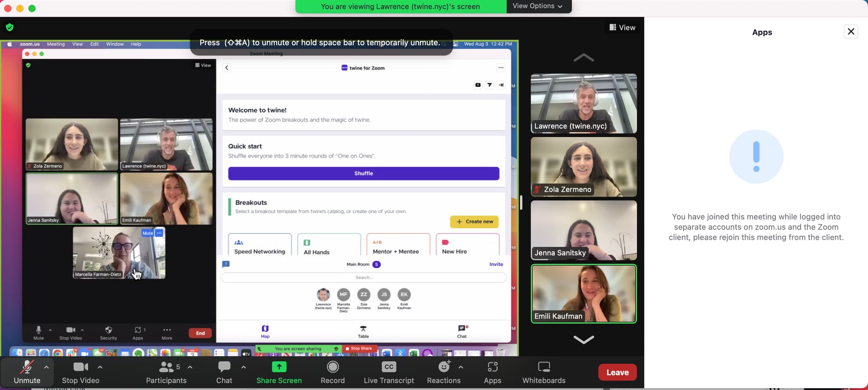Choose the Speed Networking breakout template
Viewport: 868px width, 390px height.
click(260, 245)
